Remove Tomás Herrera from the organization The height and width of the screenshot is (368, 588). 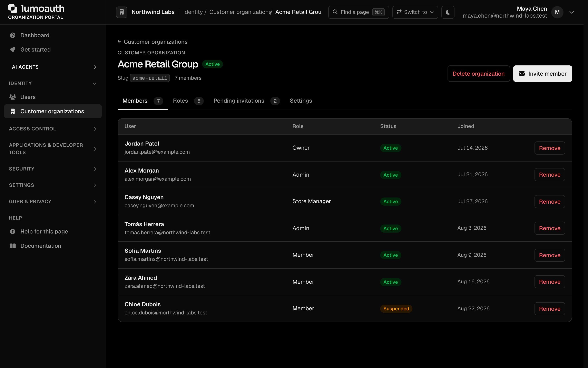[550, 228]
